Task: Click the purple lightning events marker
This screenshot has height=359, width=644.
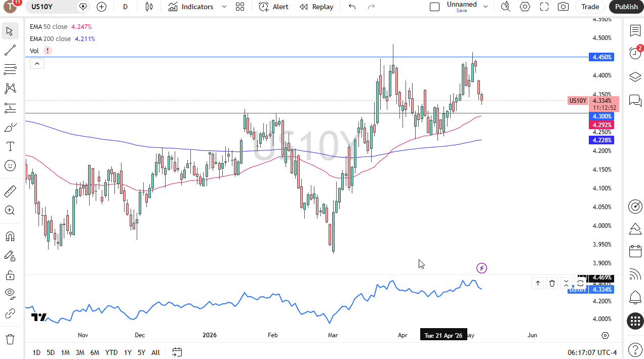Action: (x=481, y=268)
